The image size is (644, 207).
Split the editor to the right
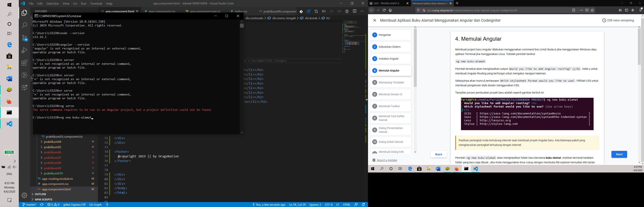click(x=355, y=11)
